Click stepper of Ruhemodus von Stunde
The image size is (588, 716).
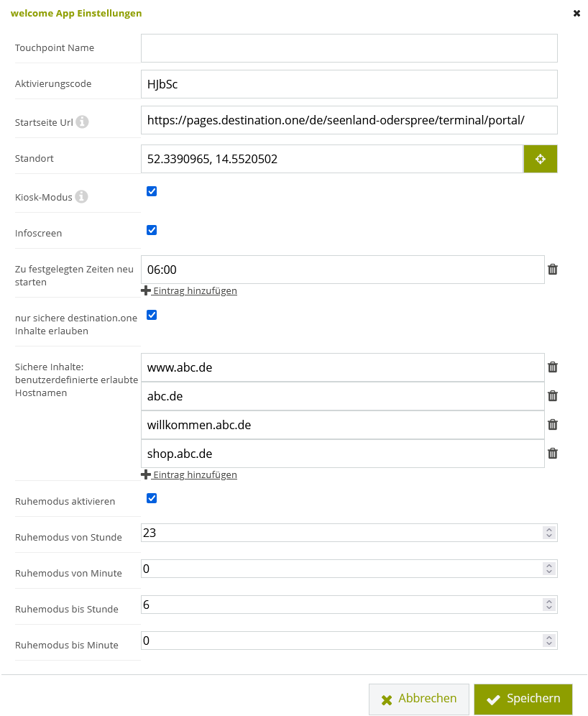click(549, 533)
